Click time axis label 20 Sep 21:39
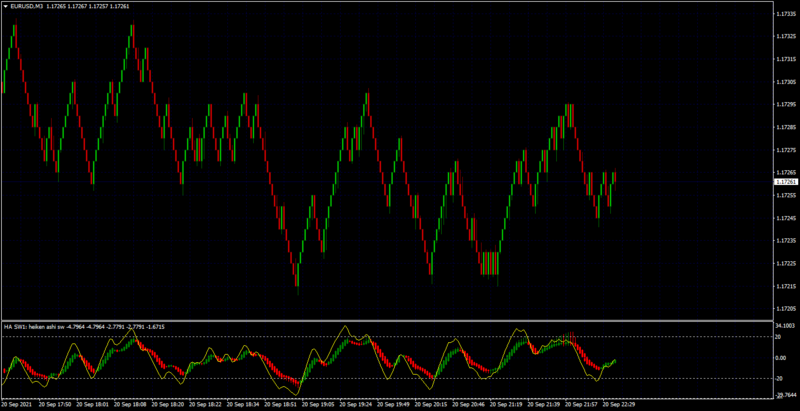 pyautogui.click(x=544, y=404)
